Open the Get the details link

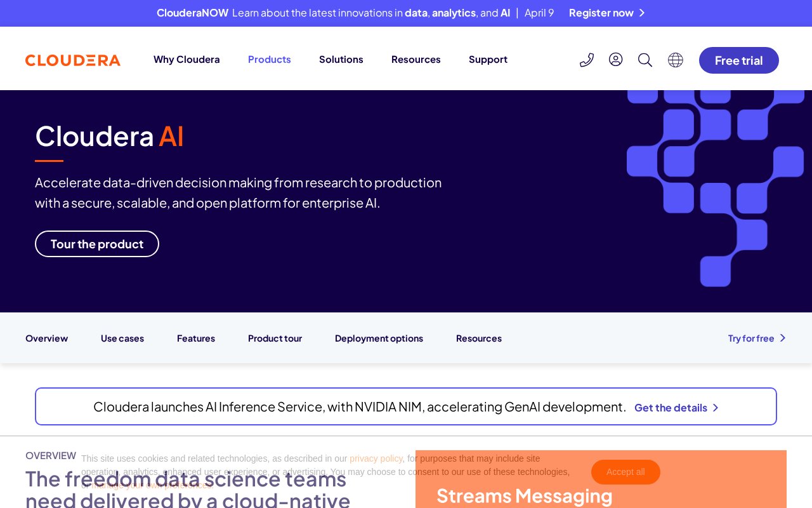pos(671,408)
